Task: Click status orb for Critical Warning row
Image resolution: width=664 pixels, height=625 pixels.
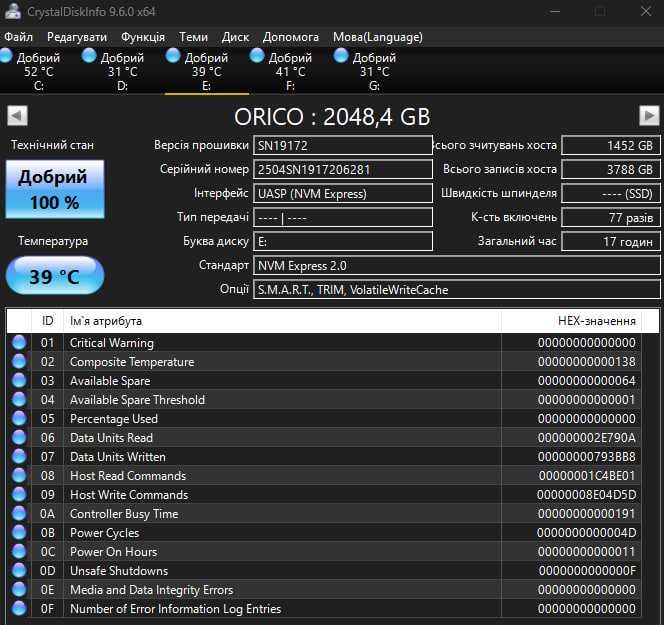Action: coord(19,342)
